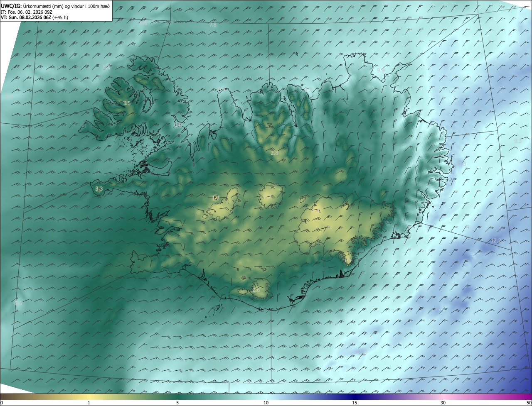Viewport: 532px width, 406px height.
Task: Click the 9.9 value label on the map
Action: point(380,71)
